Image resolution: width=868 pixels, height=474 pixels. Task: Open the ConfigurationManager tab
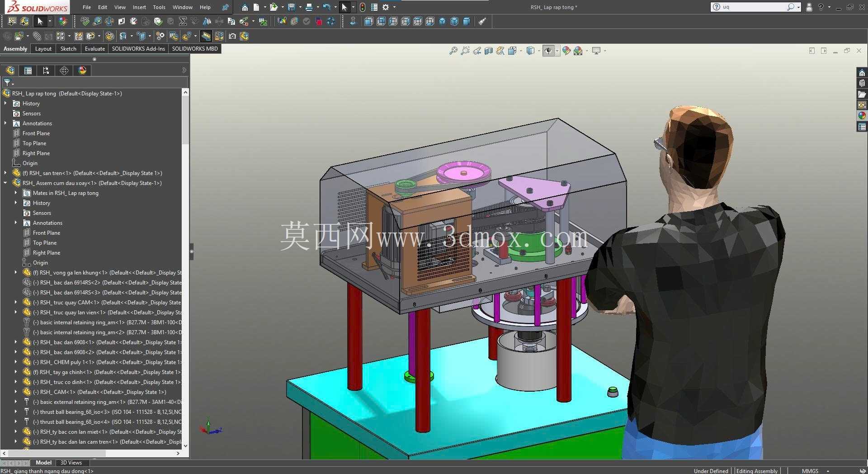tap(46, 70)
